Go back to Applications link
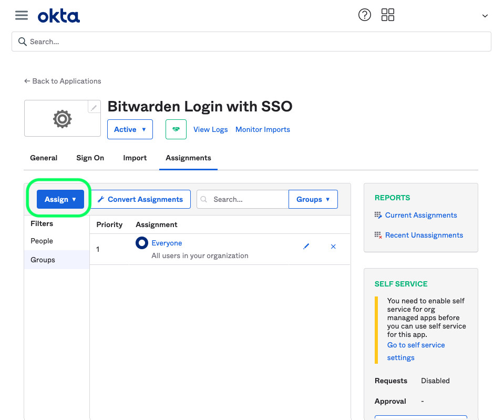504x420 pixels. pos(63,81)
